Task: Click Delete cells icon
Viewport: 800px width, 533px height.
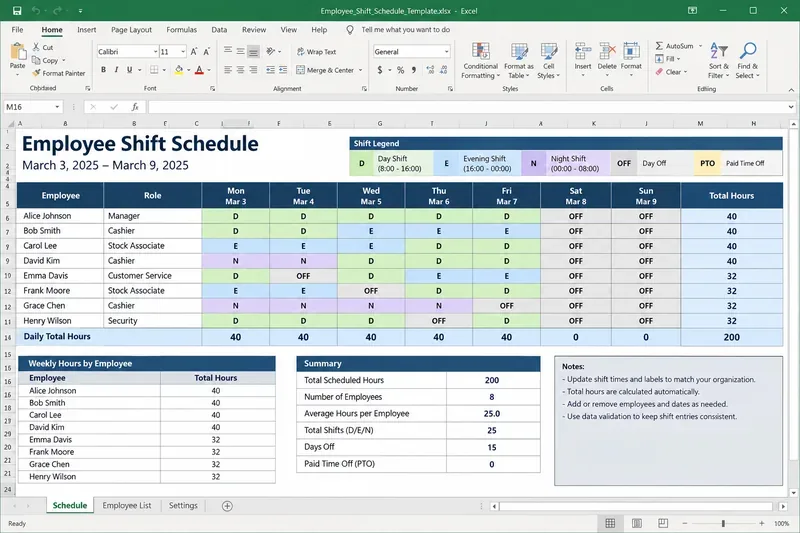Action: (x=607, y=52)
